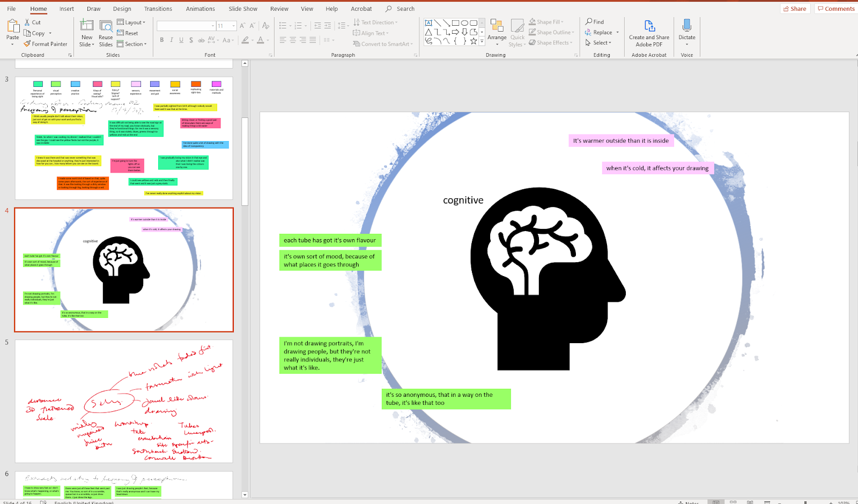Increase list indent level
This screenshot has width=858, height=504.
tap(328, 26)
